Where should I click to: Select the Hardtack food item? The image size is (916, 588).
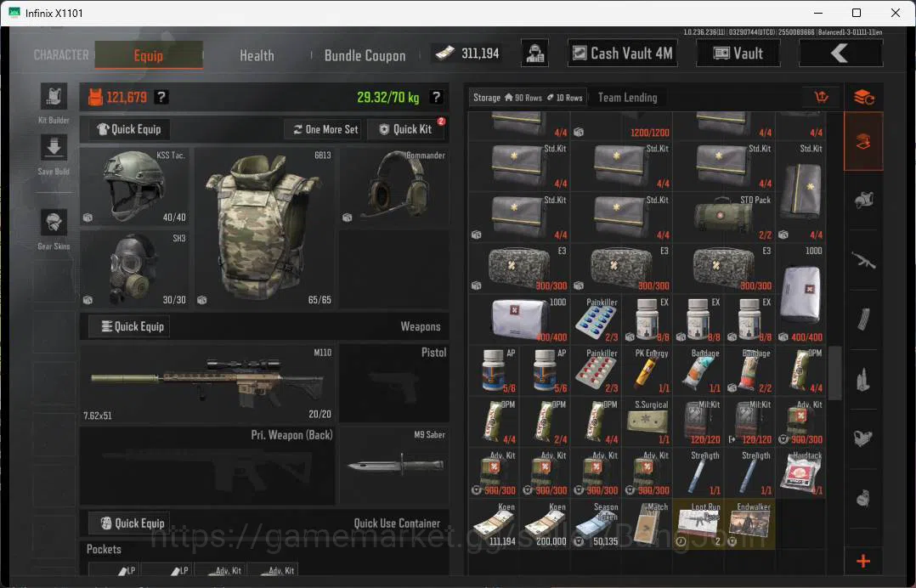coord(801,473)
